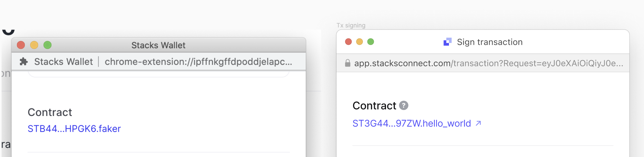Click the Stacks Wallet extension puzzle icon
The width and height of the screenshot is (644, 157).
coord(24,61)
